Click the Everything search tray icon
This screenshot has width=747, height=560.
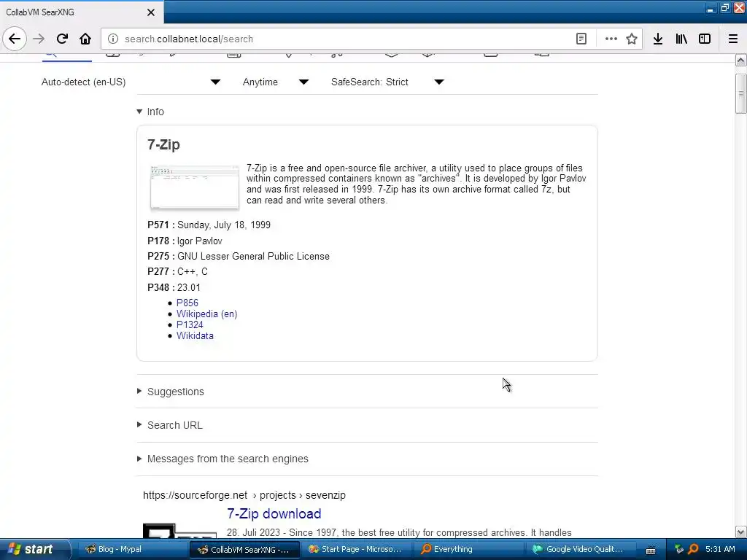[693, 549]
